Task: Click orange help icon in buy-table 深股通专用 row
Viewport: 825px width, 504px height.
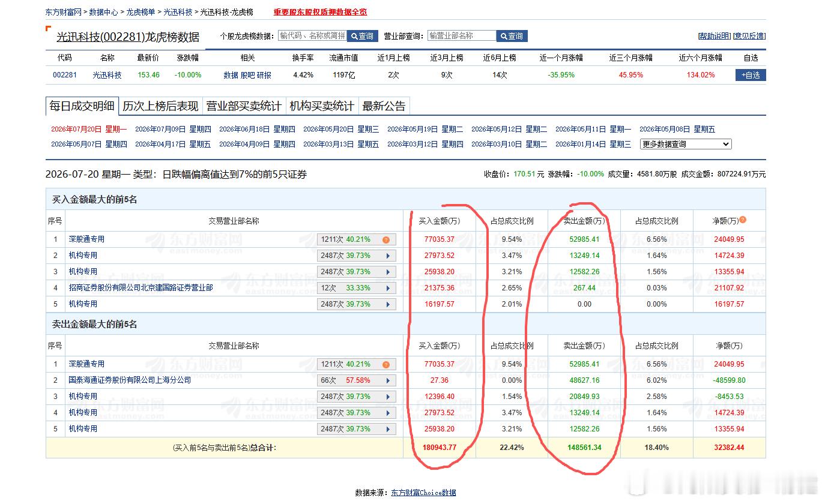Action: tap(386, 239)
